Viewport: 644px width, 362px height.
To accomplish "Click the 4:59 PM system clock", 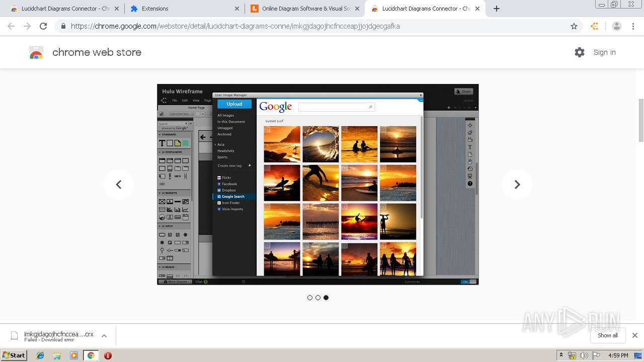I will click(618, 355).
